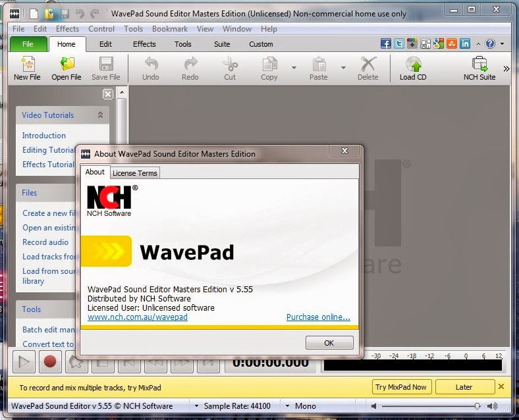Open the Introduction video tutorial link

point(44,136)
